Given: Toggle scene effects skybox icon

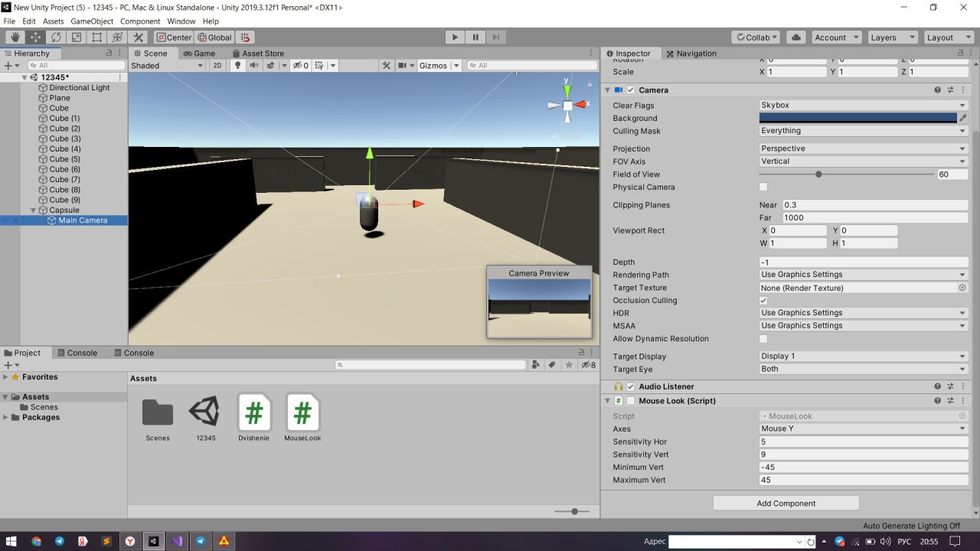Looking at the screenshot, I should pos(270,66).
